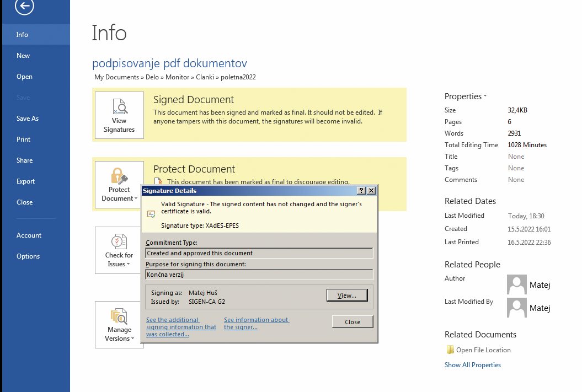Open the Share page
The height and width of the screenshot is (392, 582).
tap(36, 160)
